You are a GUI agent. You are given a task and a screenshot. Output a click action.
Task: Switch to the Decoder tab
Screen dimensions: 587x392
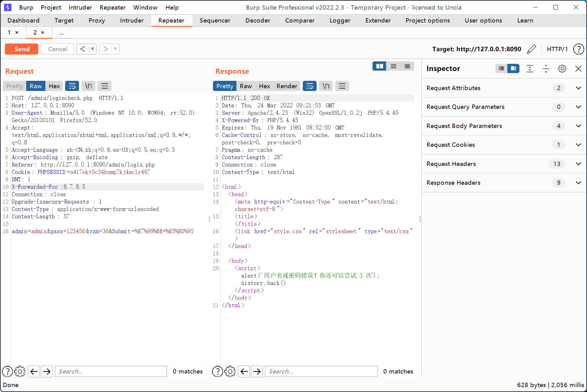[x=258, y=20]
